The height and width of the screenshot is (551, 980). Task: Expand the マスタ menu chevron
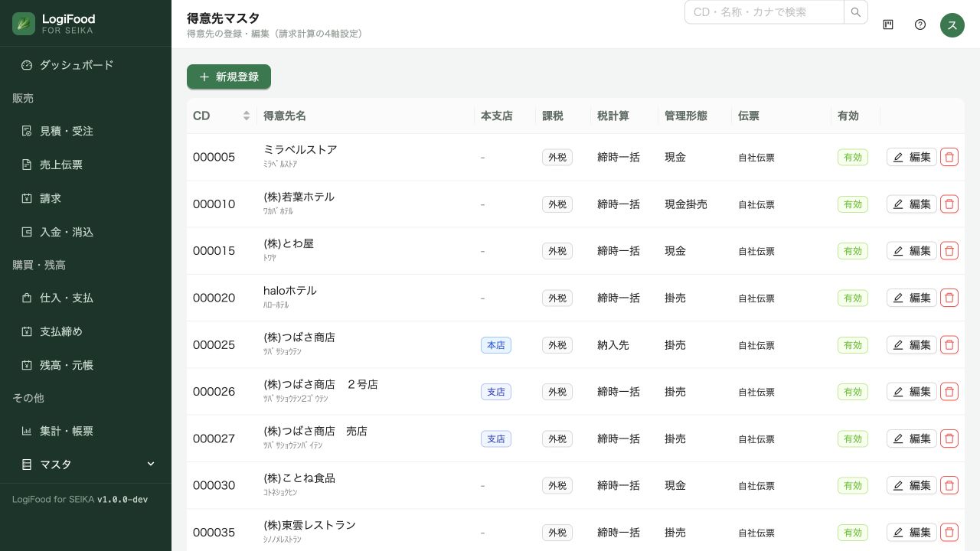(x=151, y=465)
